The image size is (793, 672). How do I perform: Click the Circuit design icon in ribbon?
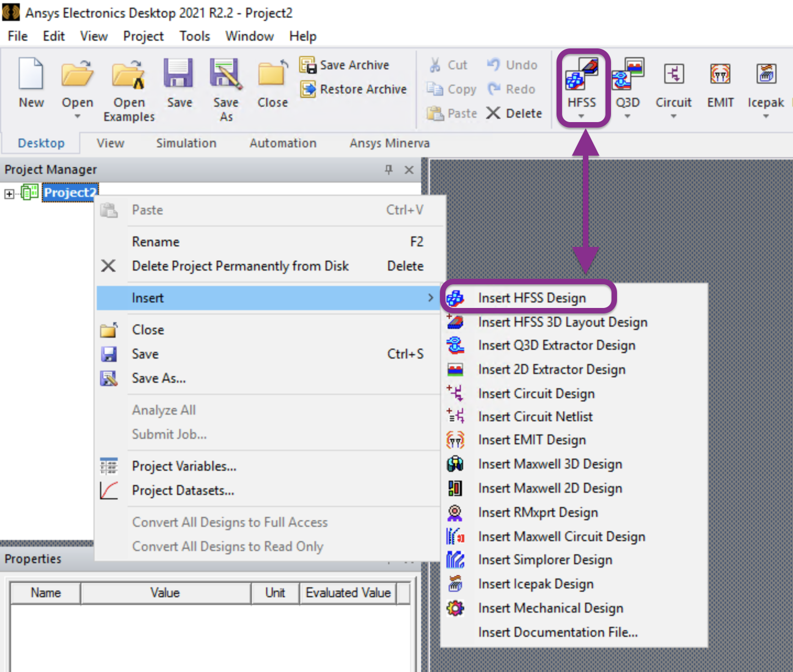coord(674,74)
